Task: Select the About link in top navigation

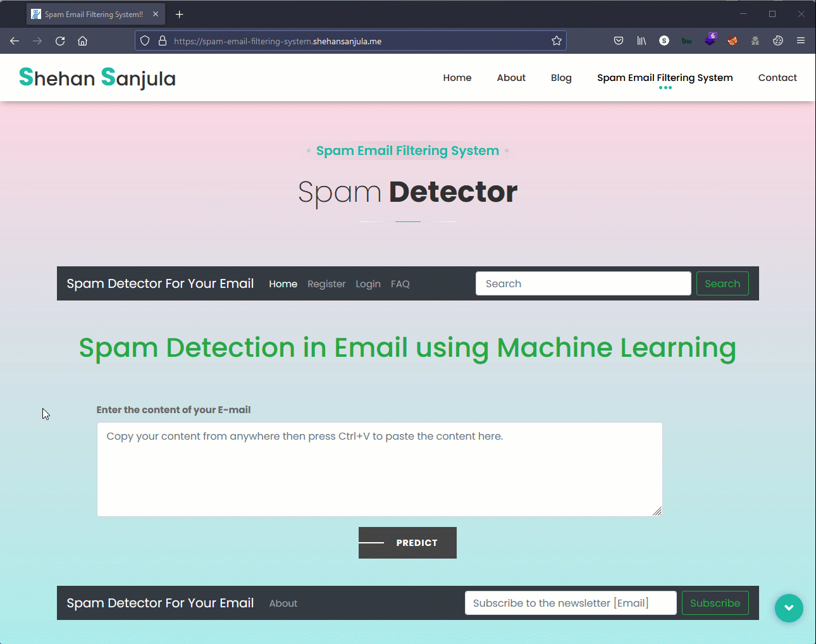Action: 511,78
